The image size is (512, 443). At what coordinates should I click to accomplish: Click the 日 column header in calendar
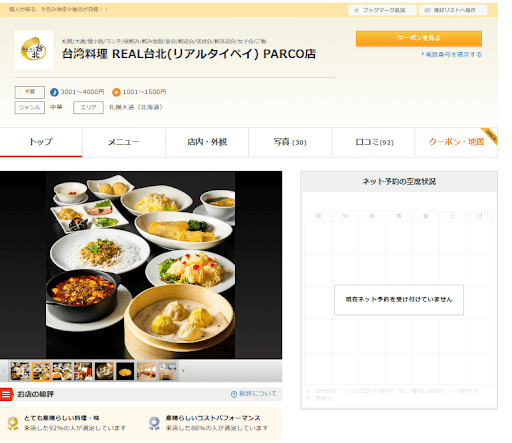tap(480, 216)
